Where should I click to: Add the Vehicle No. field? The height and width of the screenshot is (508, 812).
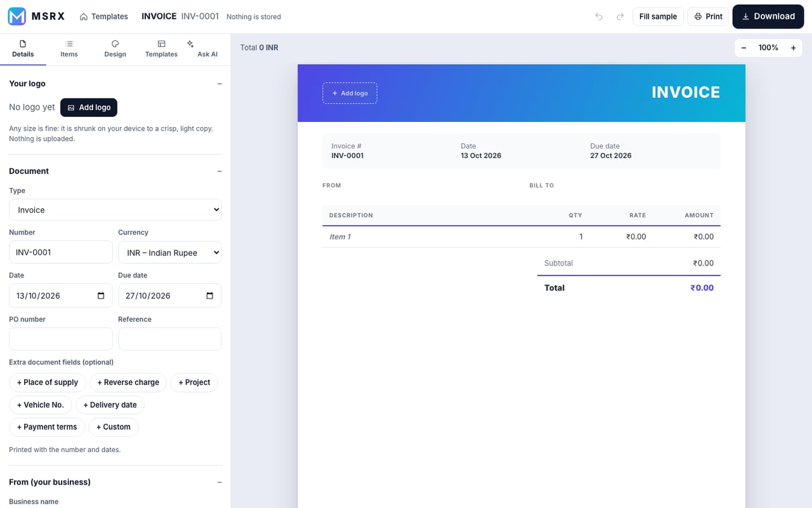(x=41, y=404)
